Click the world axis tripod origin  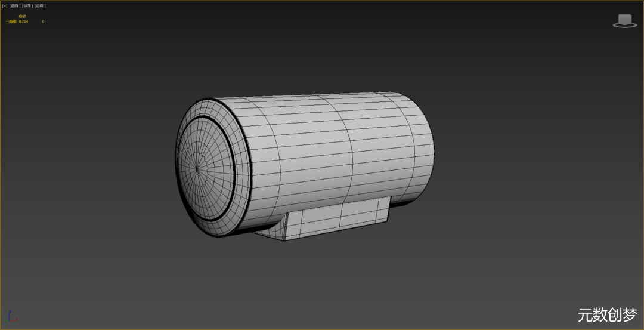[x=10, y=320]
